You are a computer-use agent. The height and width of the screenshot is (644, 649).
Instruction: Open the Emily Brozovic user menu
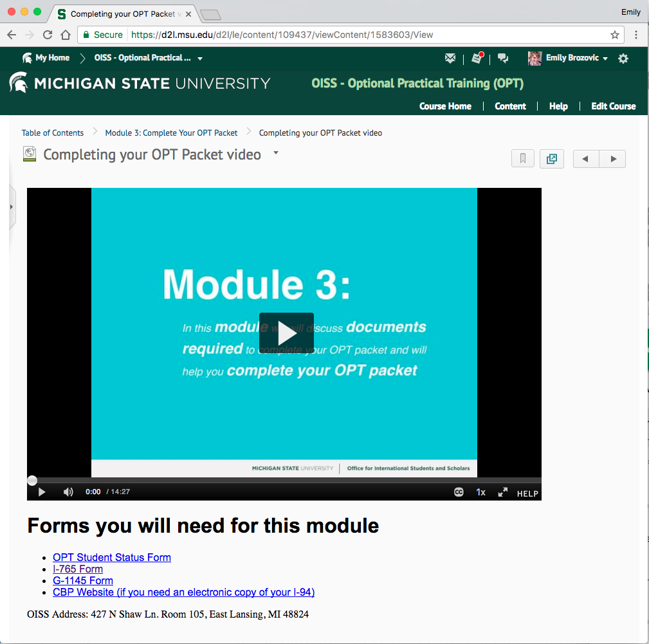[569, 59]
